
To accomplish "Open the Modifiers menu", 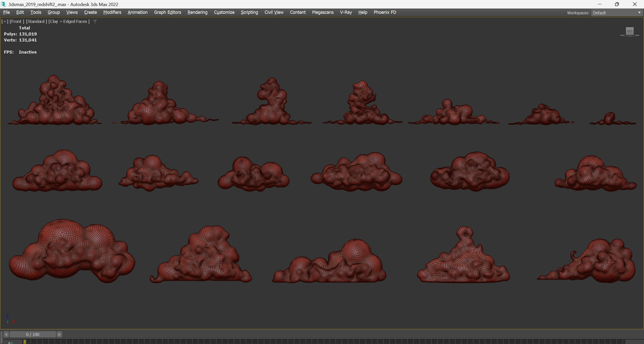I will coord(112,12).
